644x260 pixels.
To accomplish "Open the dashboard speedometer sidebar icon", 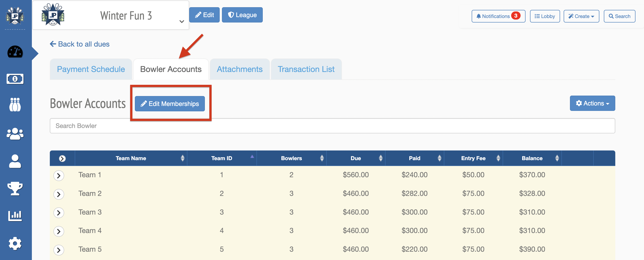I will click(x=15, y=52).
